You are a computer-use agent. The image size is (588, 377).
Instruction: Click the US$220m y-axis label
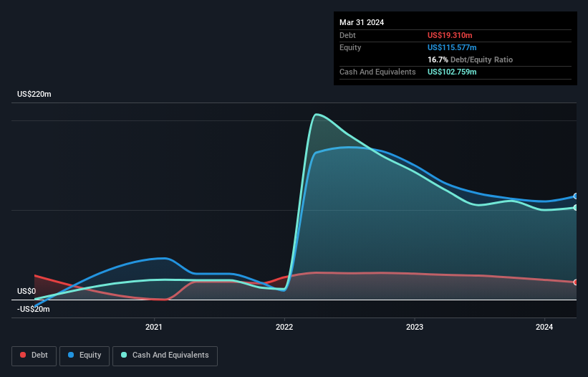point(34,94)
